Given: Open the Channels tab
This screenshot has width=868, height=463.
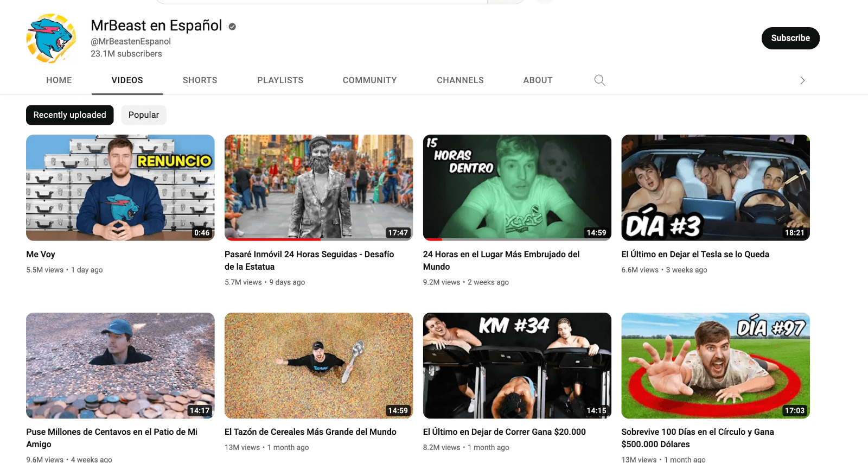Looking at the screenshot, I should [460, 80].
